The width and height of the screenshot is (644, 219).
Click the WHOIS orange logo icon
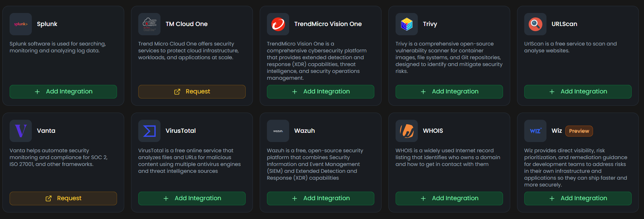(x=407, y=131)
